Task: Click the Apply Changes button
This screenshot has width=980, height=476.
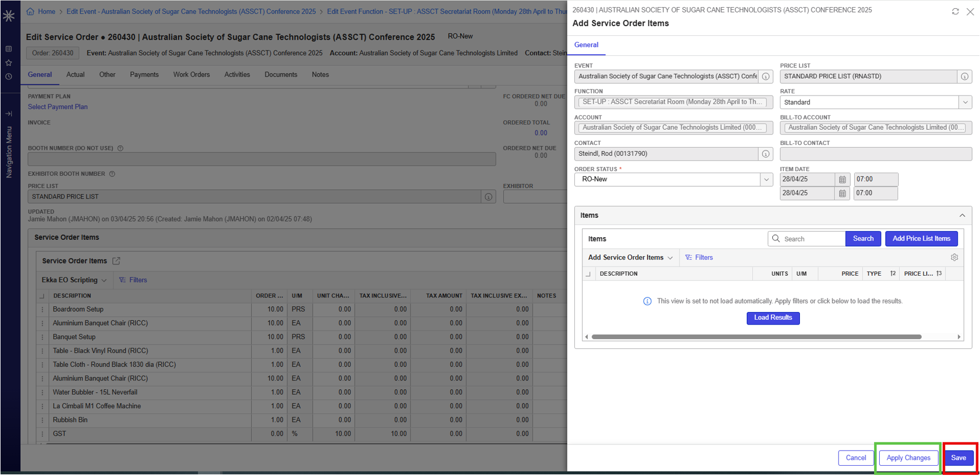Action: click(x=908, y=458)
